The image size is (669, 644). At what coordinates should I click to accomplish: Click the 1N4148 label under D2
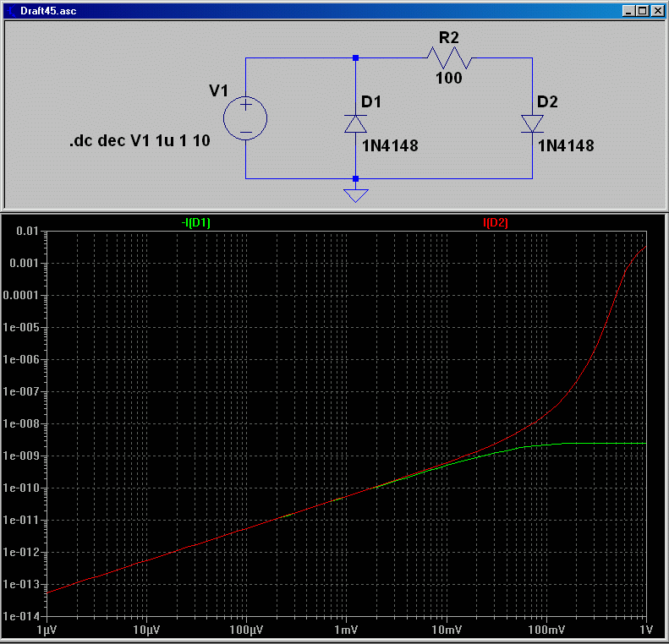click(566, 145)
